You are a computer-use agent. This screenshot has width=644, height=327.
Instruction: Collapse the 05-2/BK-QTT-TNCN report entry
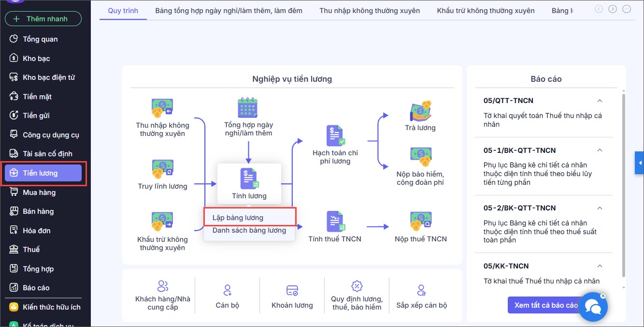pyautogui.click(x=600, y=208)
